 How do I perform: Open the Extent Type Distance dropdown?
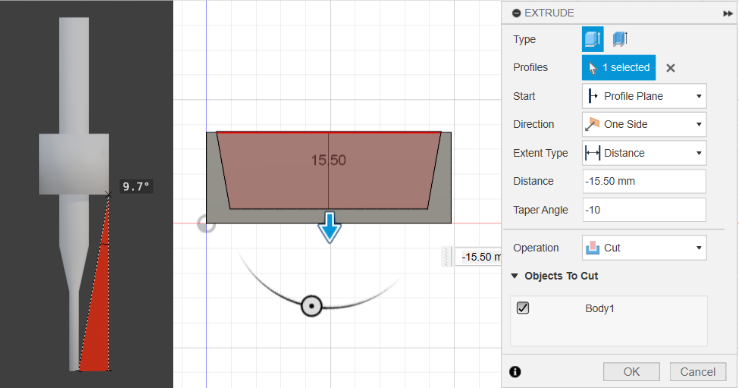point(644,153)
